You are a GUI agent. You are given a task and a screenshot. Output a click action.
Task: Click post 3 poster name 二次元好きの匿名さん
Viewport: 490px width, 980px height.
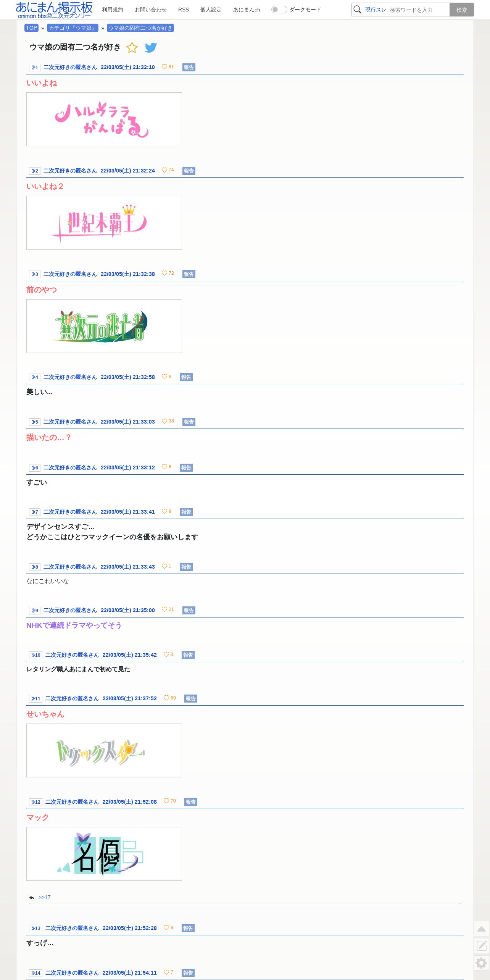click(x=70, y=274)
